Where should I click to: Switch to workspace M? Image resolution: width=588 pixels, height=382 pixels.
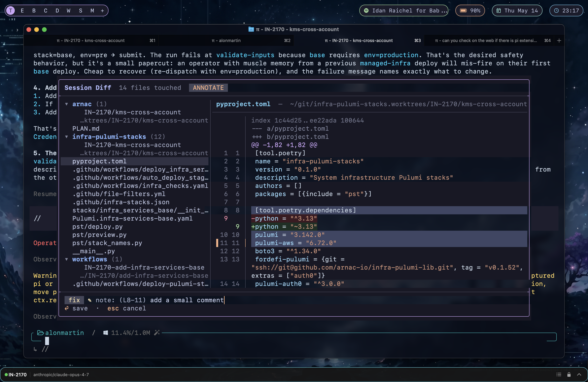pos(92,11)
